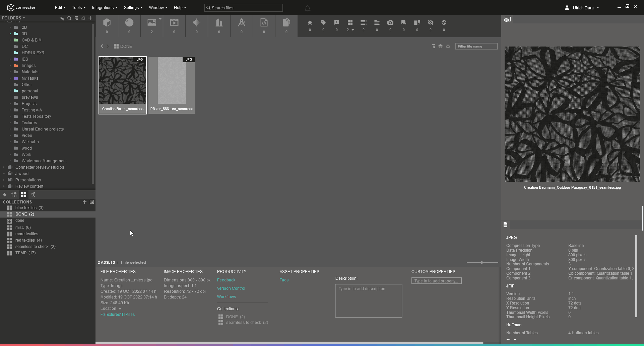Create smart collection icon in Collections header
This screenshot has height=346, width=644.
pos(92,202)
